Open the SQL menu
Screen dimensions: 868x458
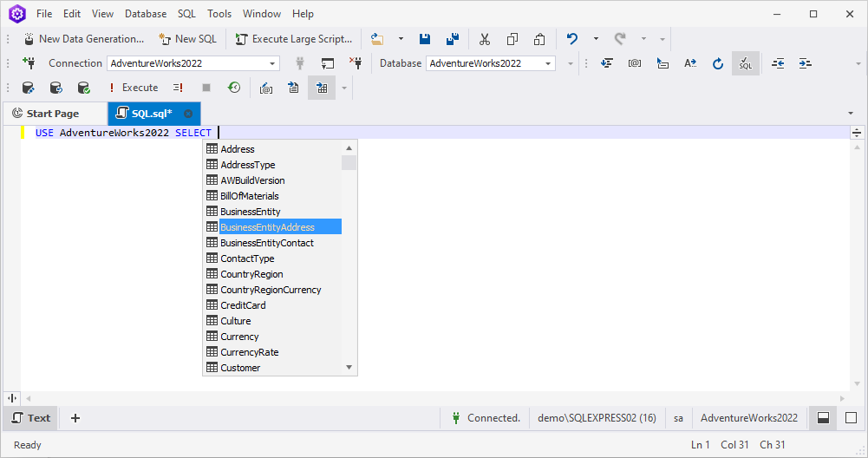(x=186, y=14)
